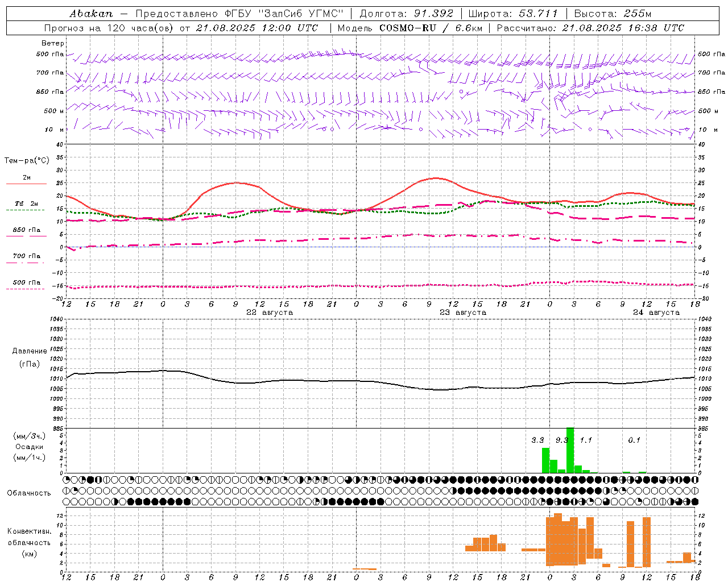Click the tallest green precipitation bar
Image resolution: width=728 pixels, height=582 pixels.
pos(570,450)
